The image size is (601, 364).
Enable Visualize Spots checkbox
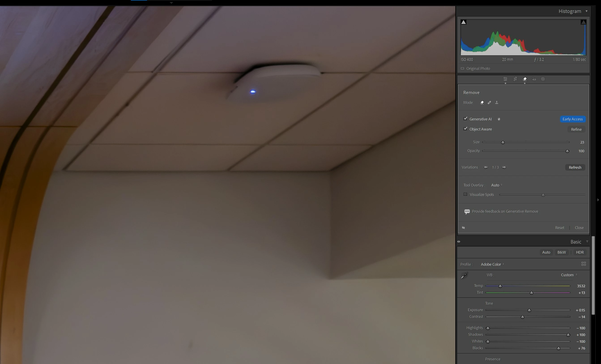[x=465, y=195]
